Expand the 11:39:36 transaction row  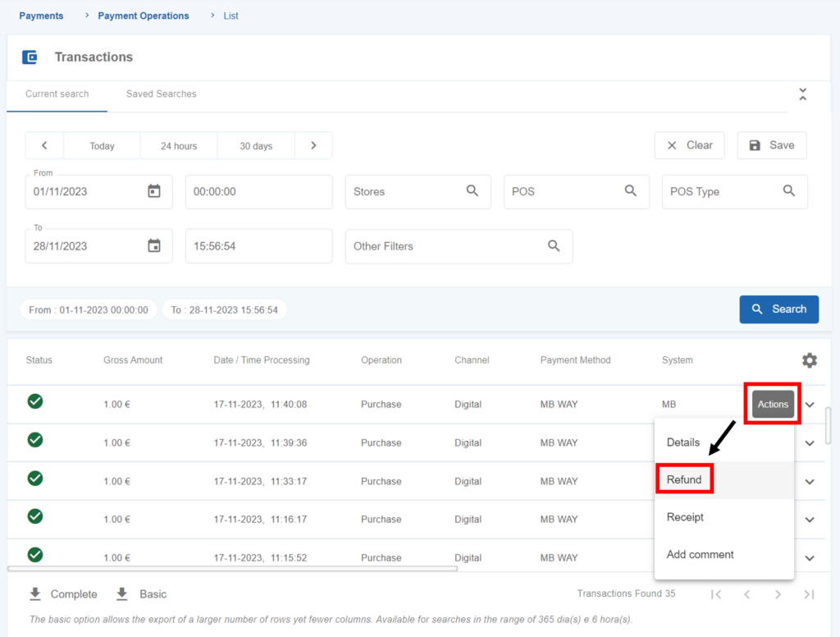[x=810, y=443]
